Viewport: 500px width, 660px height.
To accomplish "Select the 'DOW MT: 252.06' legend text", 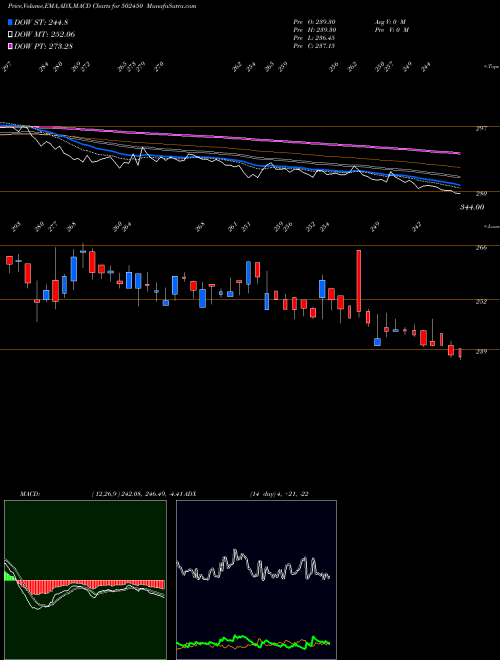I will click(x=45, y=34).
